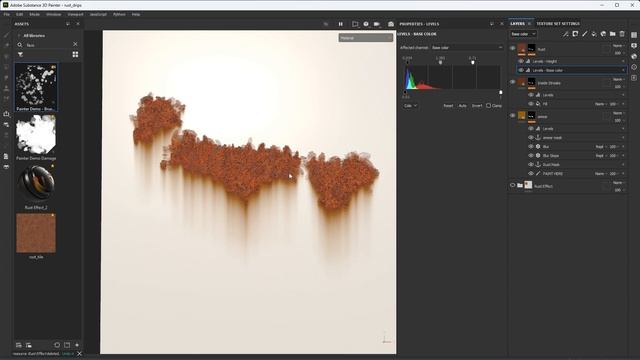Switch to Texture Set Settings tab
This screenshot has width=640, height=360.
[558, 24]
